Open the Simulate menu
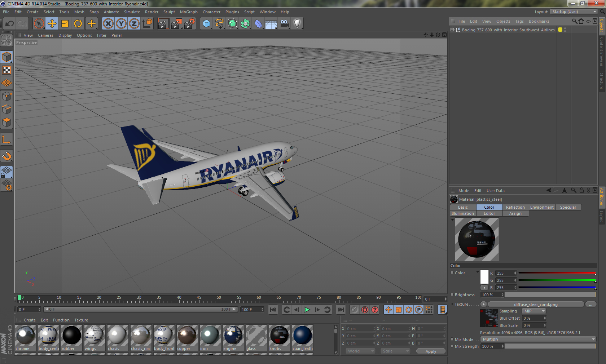Screen dimensions: 606x364 tap(132, 12)
